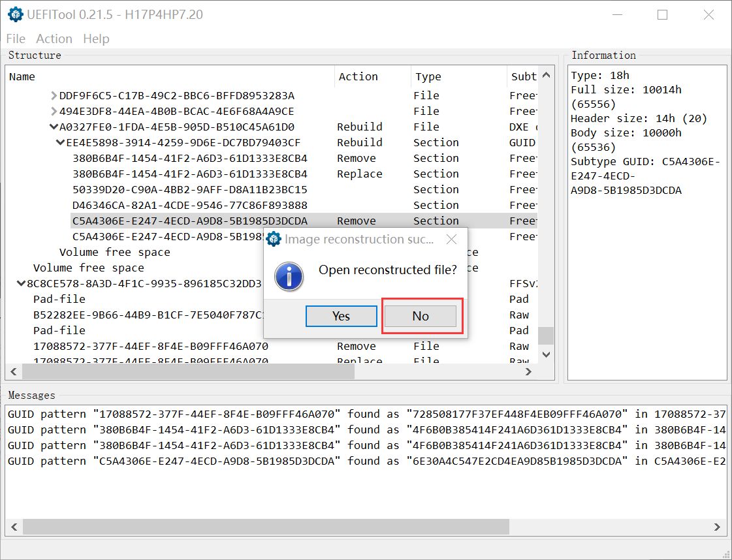The width and height of the screenshot is (732, 560).
Task: Collapse the A0327FE0-1FDA-4E5B file node
Action: [54, 127]
